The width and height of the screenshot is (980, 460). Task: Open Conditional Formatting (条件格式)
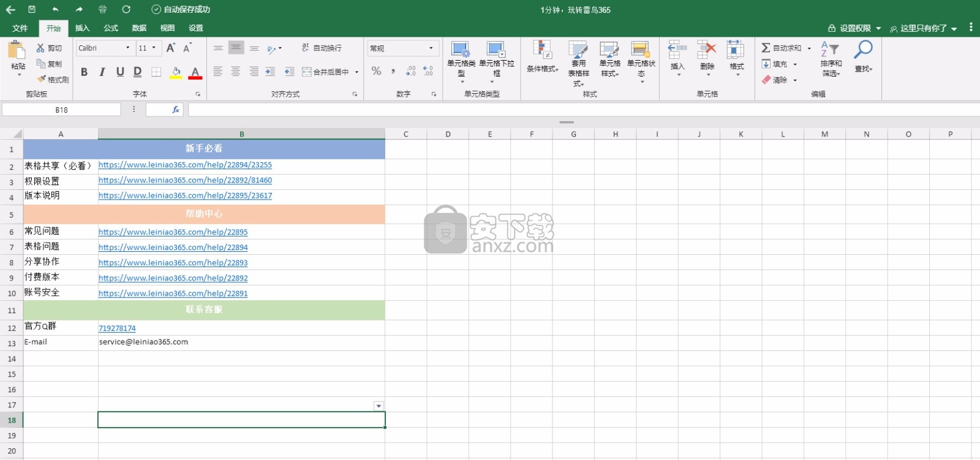coord(542,58)
